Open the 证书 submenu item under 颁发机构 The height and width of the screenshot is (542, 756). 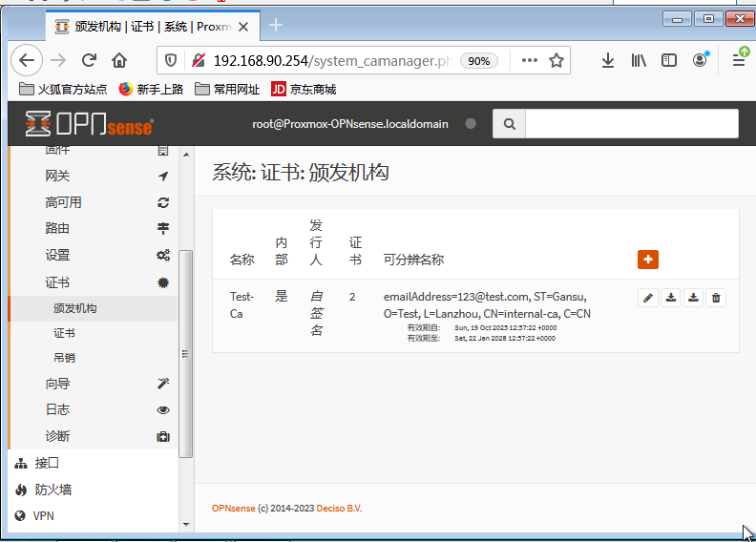(65, 333)
